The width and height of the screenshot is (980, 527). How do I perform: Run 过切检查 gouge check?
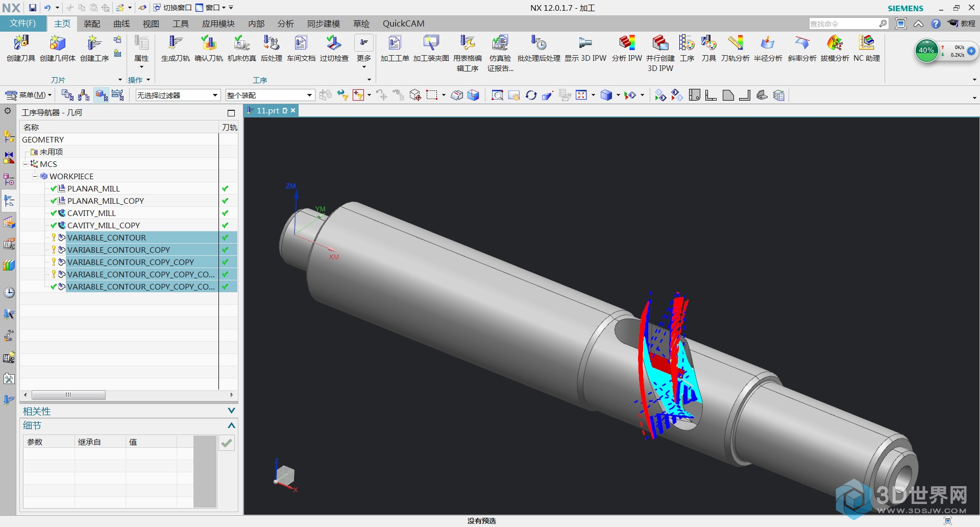(334, 48)
